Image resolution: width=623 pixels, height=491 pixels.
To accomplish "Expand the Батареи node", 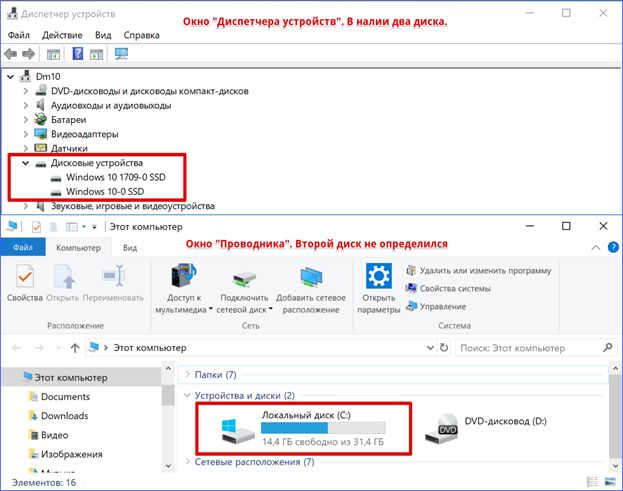I will 26,120.
